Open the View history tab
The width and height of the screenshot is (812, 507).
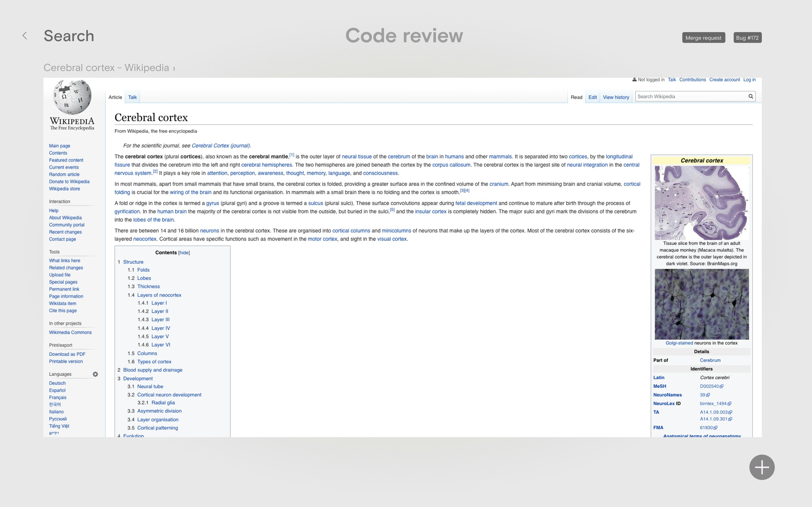(616, 97)
